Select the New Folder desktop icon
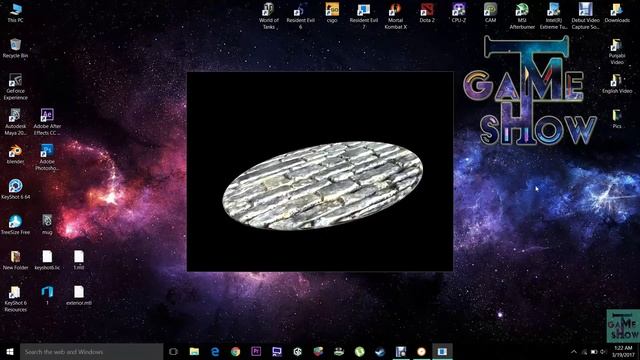This screenshot has height=360, width=640. coord(16,260)
